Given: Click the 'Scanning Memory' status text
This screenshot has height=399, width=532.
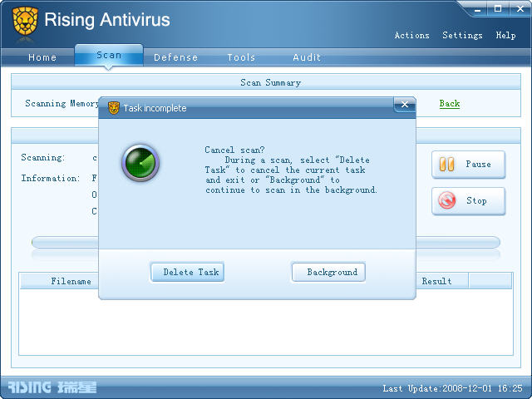Looking at the screenshot, I should point(62,103).
